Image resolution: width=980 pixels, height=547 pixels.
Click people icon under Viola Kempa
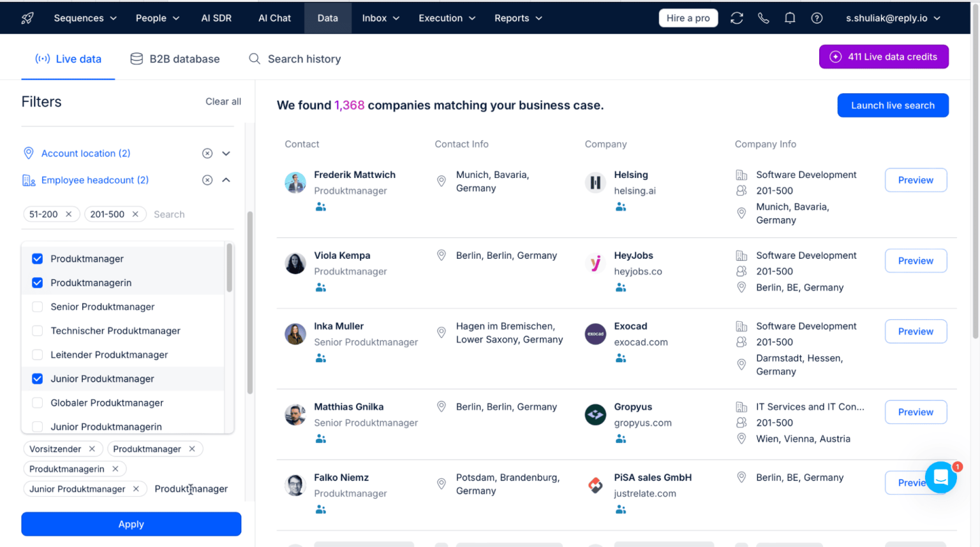pyautogui.click(x=321, y=288)
